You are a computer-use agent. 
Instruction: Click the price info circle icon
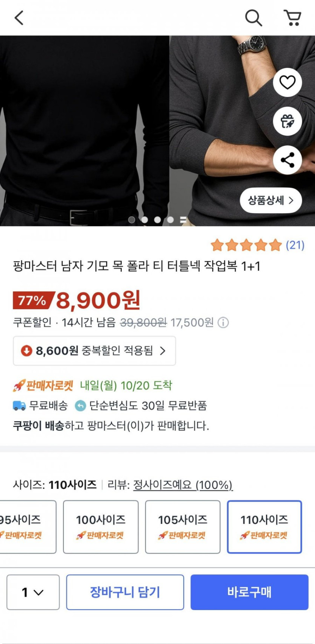tap(223, 323)
